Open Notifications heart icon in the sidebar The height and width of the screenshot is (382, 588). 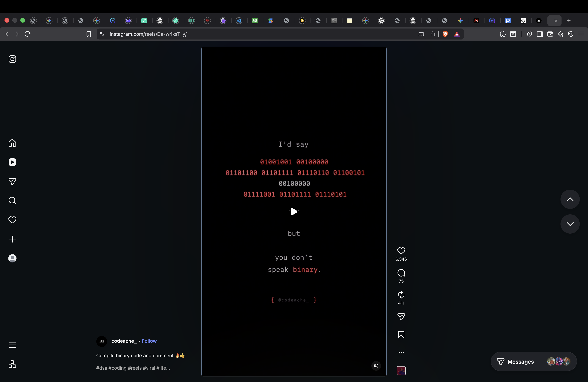[x=12, y=220]
